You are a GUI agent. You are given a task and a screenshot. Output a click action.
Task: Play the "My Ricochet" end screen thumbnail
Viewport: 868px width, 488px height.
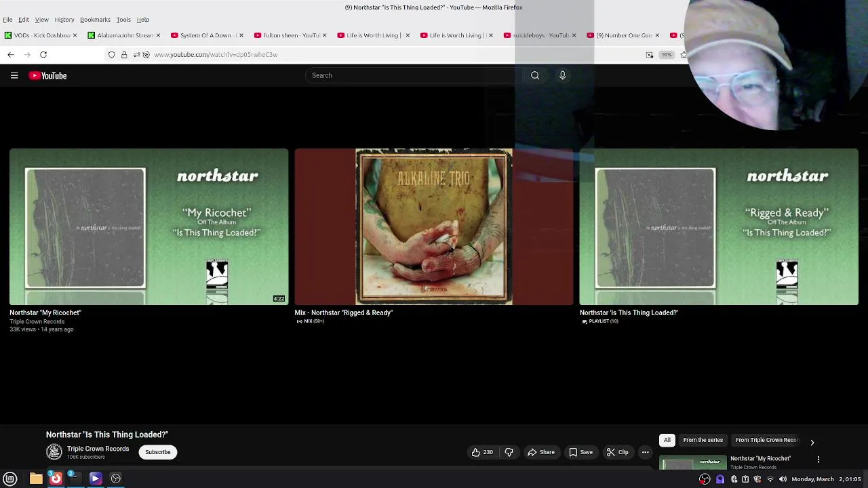(x=149, y=226)
